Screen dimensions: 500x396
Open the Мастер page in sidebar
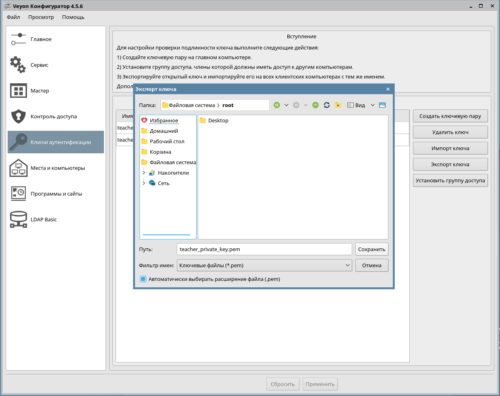click(x=56, y=91)
